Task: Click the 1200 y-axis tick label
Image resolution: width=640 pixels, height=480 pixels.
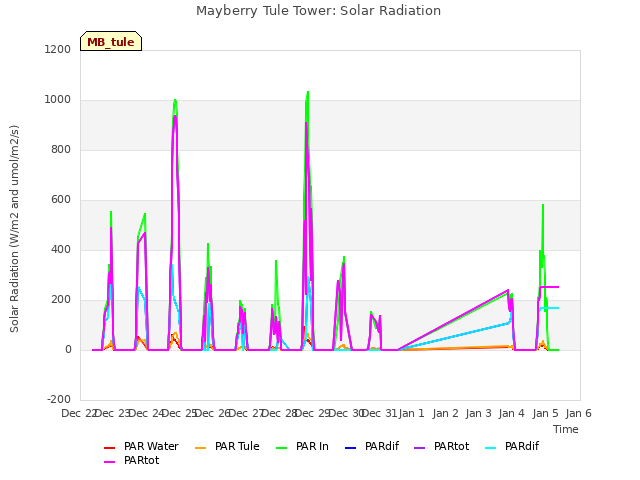Action: point(58,49)
